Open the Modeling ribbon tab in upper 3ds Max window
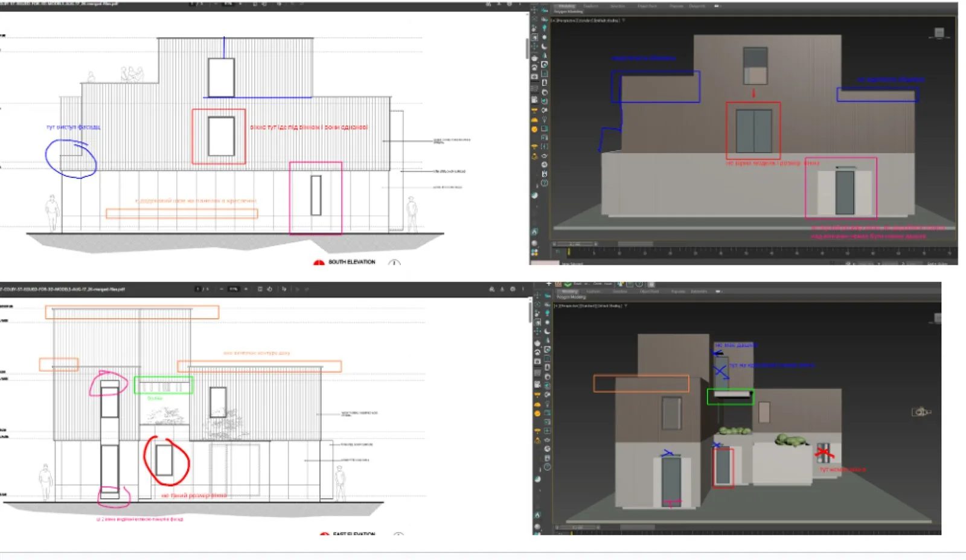Image resolution: width=966 pixels, height=560 pixels. 567,6
